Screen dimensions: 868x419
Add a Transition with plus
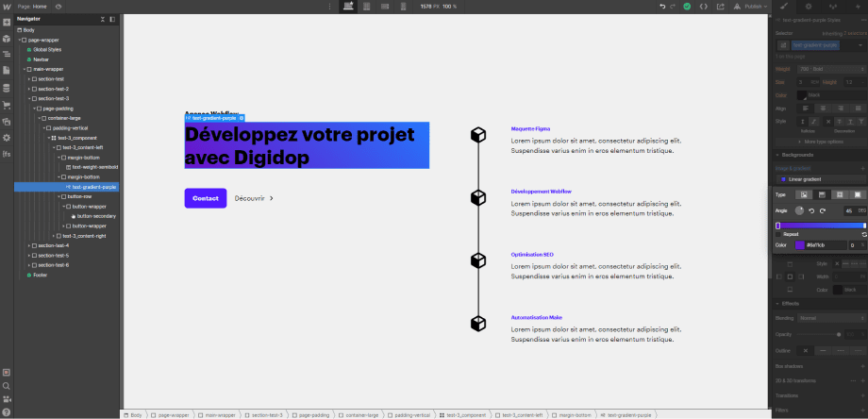click(863, 395)
